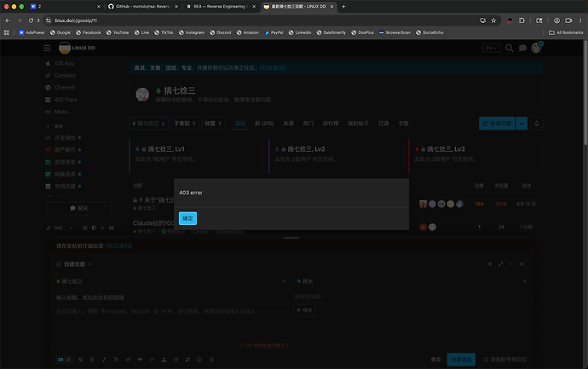Switch to the 我的帖子 tab
The width and height of the screenshot is (588, 369).
[358, 124]
